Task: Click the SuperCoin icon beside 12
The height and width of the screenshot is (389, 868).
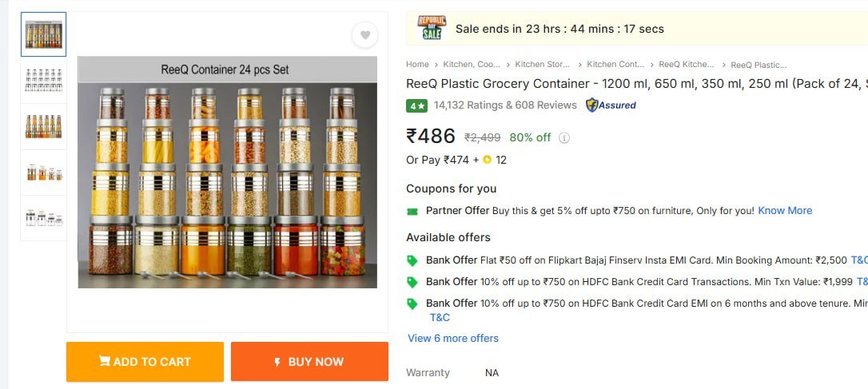Action: click(487, 160)
